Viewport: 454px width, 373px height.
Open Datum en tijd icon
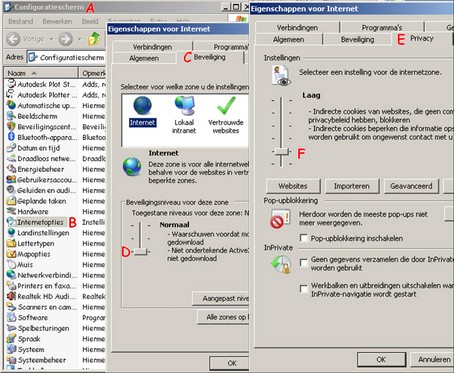coord(12,148)
